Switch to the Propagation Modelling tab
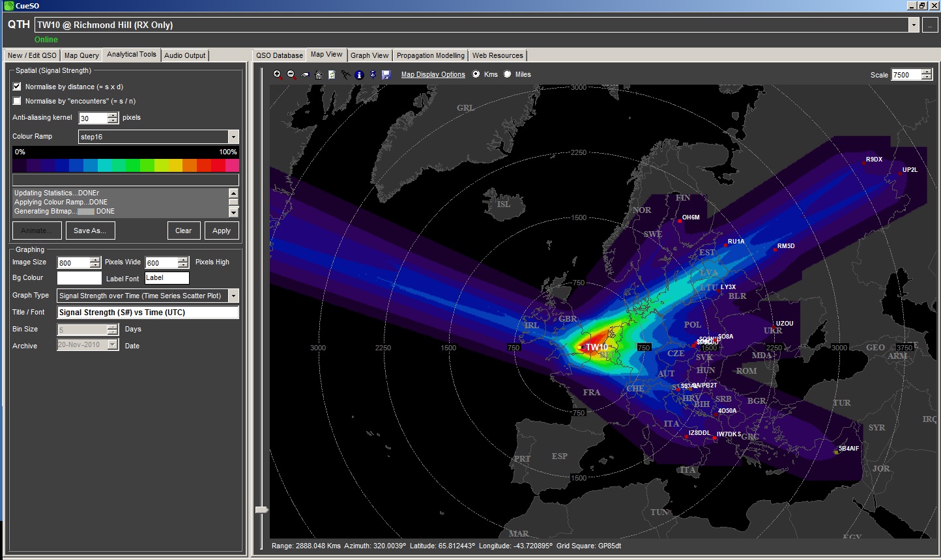Viewport: 941px width, 560px height. click(430, 55)
